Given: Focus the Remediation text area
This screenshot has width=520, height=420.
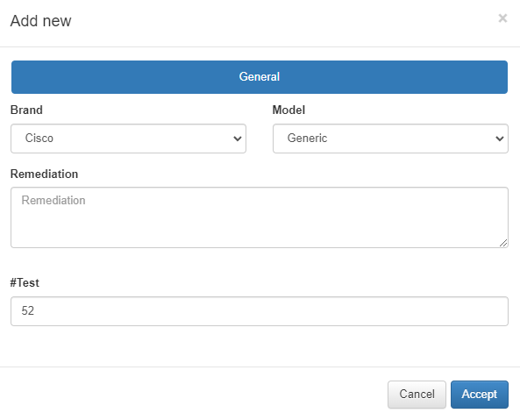Looking at the screenshot, I should (x=260, y=217).
